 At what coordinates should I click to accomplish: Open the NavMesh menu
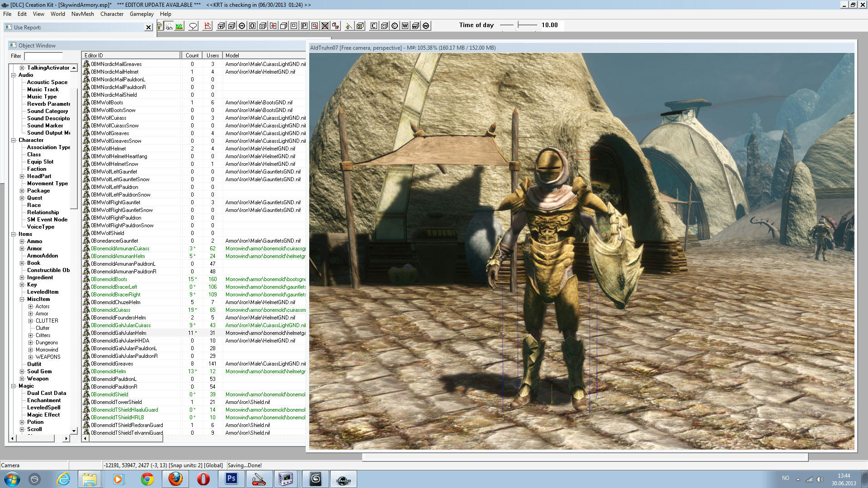[x=83, y=14]
